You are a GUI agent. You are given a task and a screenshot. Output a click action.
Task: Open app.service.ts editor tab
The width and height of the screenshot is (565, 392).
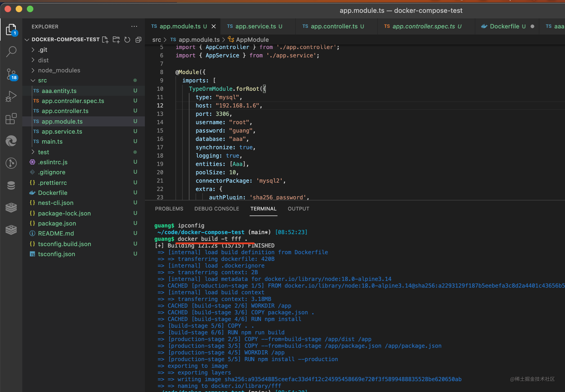(255, 26)
